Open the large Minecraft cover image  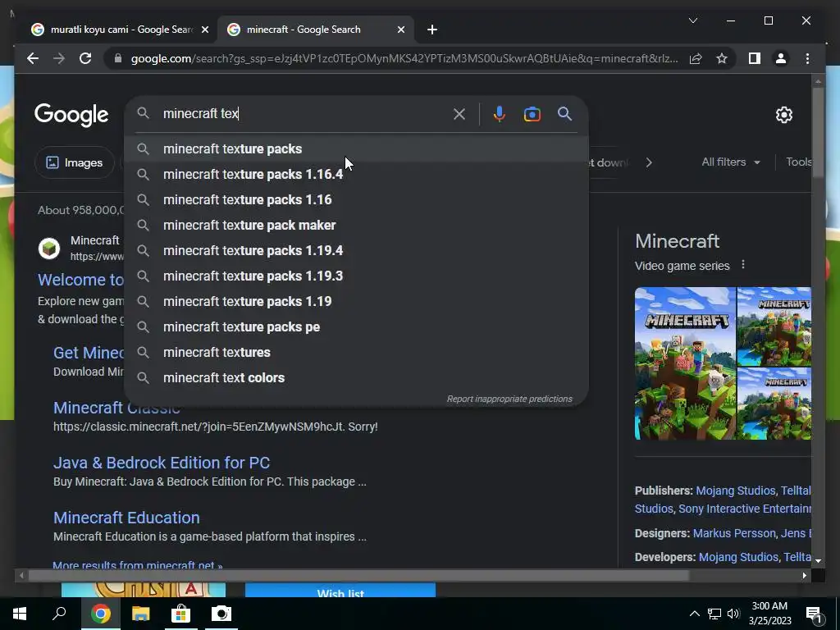point(685,363)
